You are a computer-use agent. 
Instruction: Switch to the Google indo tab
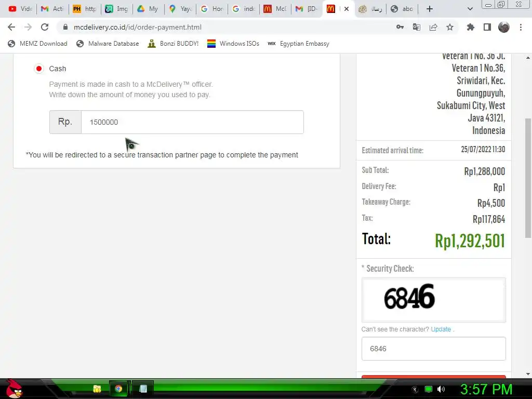pos(244,9)
